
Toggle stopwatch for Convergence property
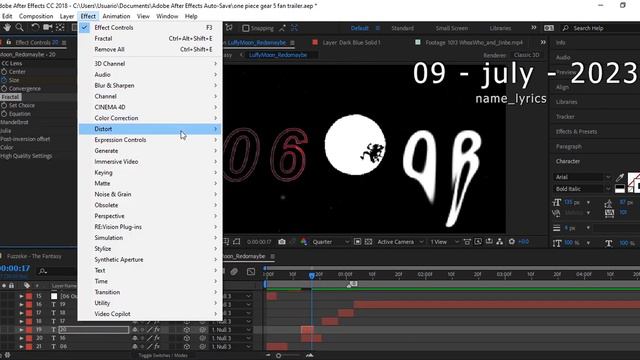(4, 89)
